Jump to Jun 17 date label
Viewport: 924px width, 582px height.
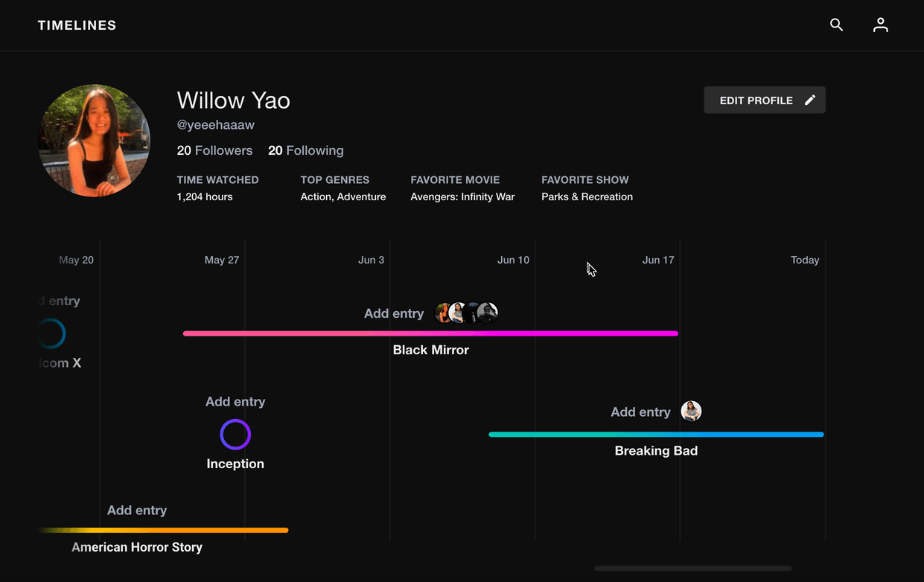658,260
